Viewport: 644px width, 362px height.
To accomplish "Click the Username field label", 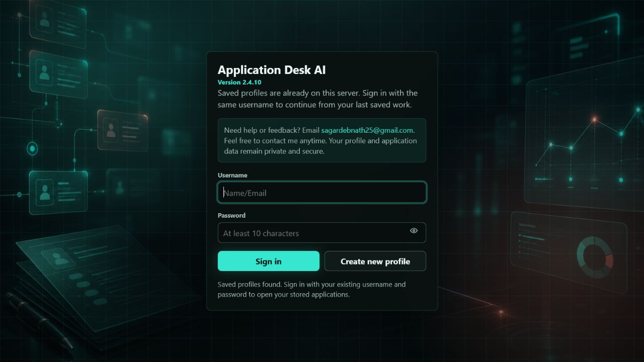I will point(232,175).
